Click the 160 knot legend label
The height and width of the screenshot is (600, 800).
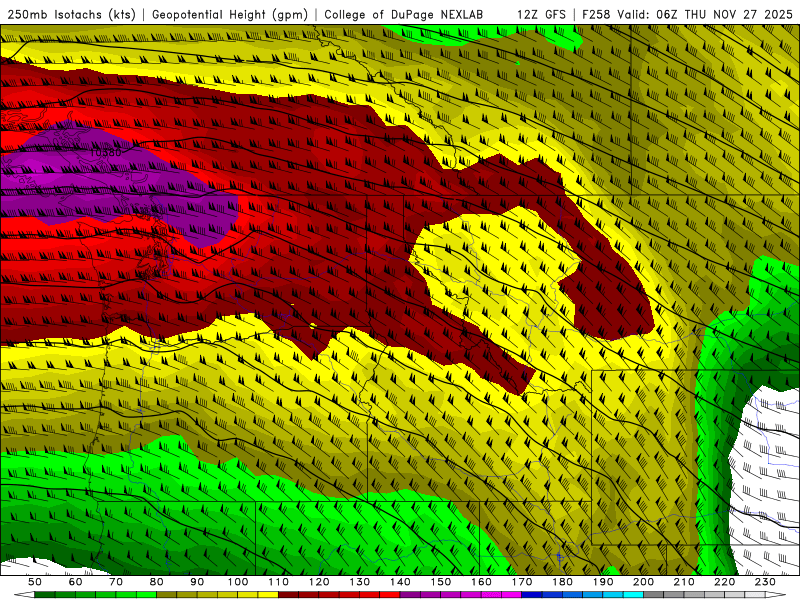click(x=482, y=582)
